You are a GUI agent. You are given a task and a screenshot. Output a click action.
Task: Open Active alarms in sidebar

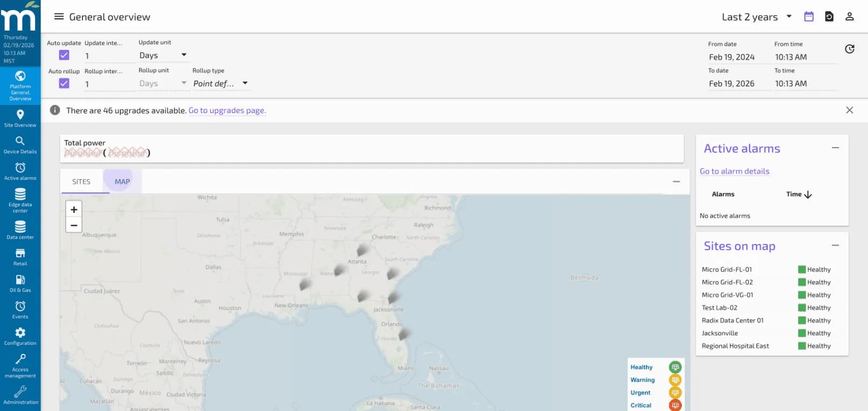click(20, 171)
